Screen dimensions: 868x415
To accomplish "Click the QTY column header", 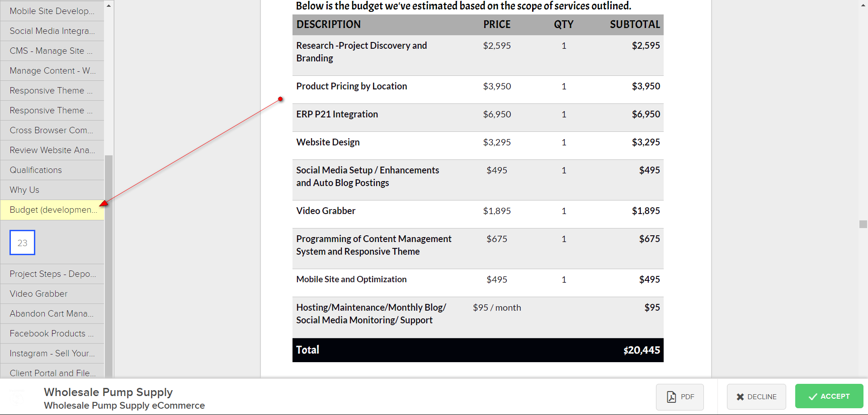I will tap(564, 24).
